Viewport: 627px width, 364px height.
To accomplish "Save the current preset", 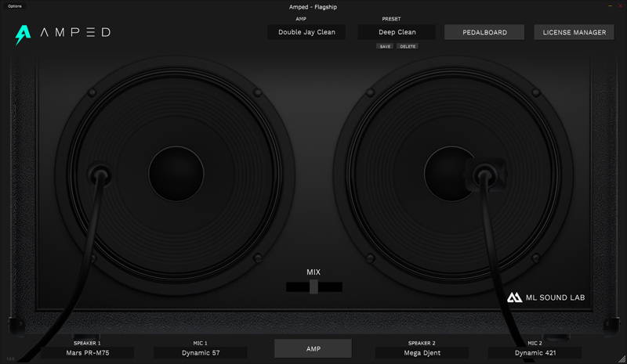I will point(385,46).
